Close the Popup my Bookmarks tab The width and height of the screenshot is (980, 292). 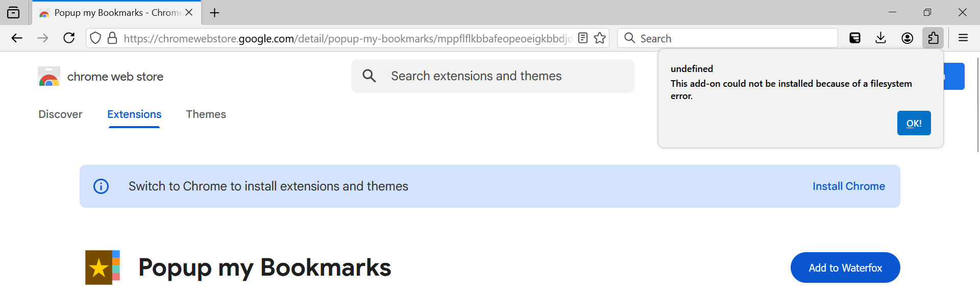click(189, 13)
